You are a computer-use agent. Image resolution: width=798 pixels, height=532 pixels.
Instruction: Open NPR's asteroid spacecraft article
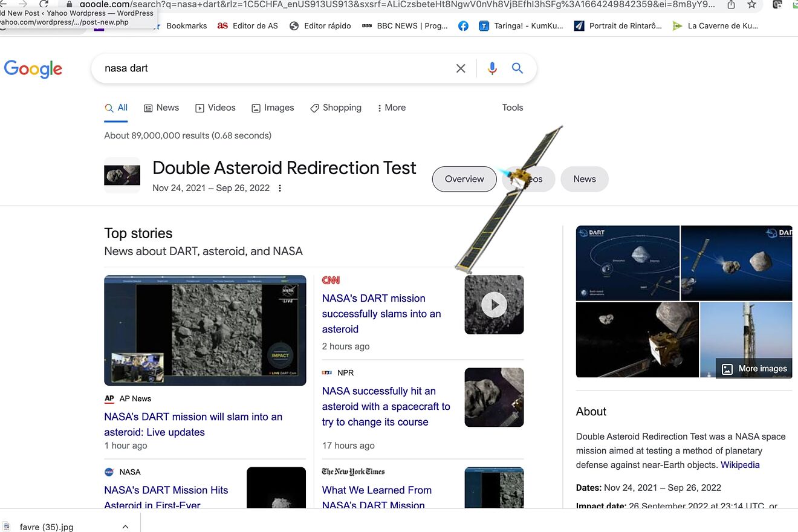(386, 406)
